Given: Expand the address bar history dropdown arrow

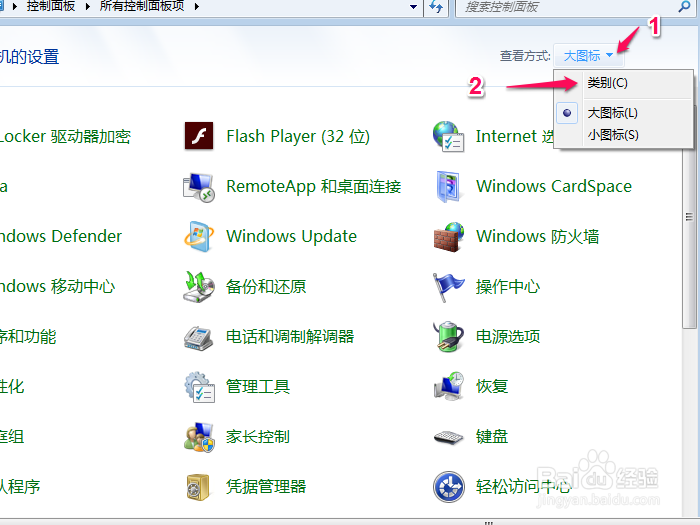Looking at the screenshot, I should [x=413, y=7].
